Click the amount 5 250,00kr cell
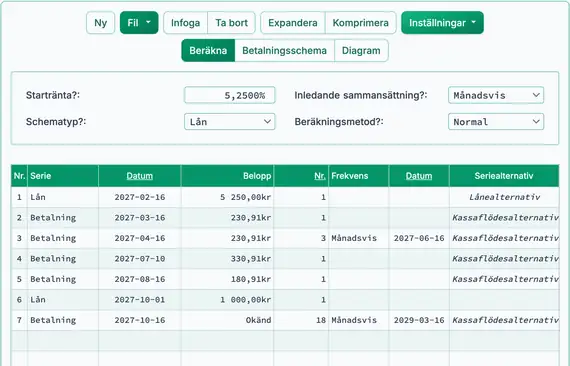Viewport: 570px width, 366px height. click(228, 197)
